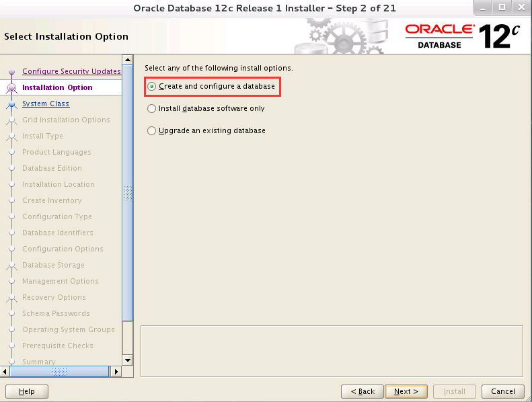Click Operating System Groups step text
Viewport: 532px width, 402px height.
click(x=69, y=329)
